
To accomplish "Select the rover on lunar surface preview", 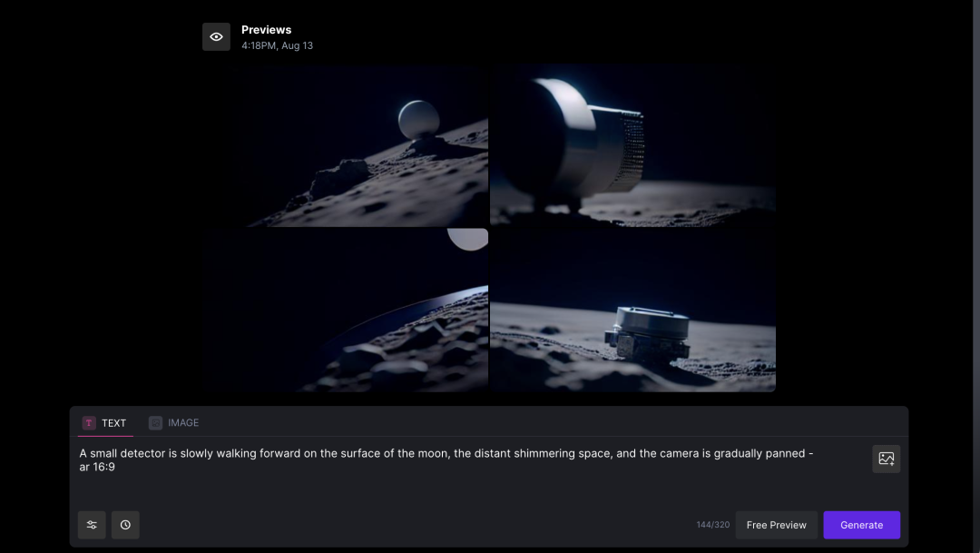I will click(x=632, y=310).
